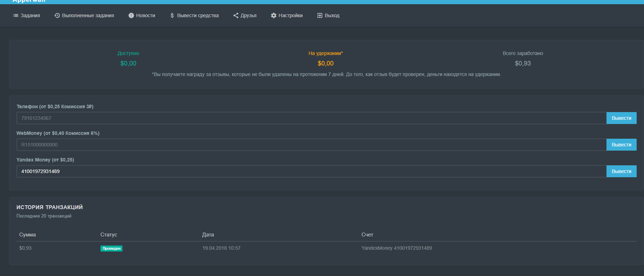Click the Сумма column header
Image resolution: width=644 pixels, height=276 pixels.
(27, 235)
